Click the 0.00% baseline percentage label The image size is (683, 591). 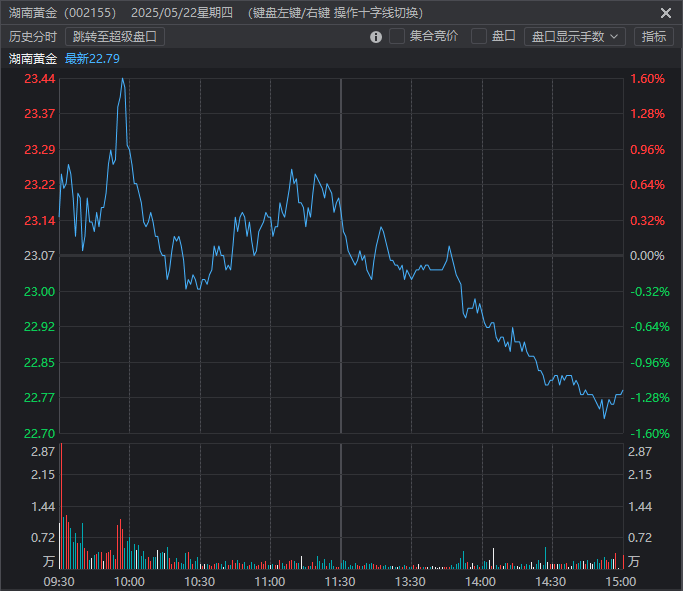click(649, 256)
